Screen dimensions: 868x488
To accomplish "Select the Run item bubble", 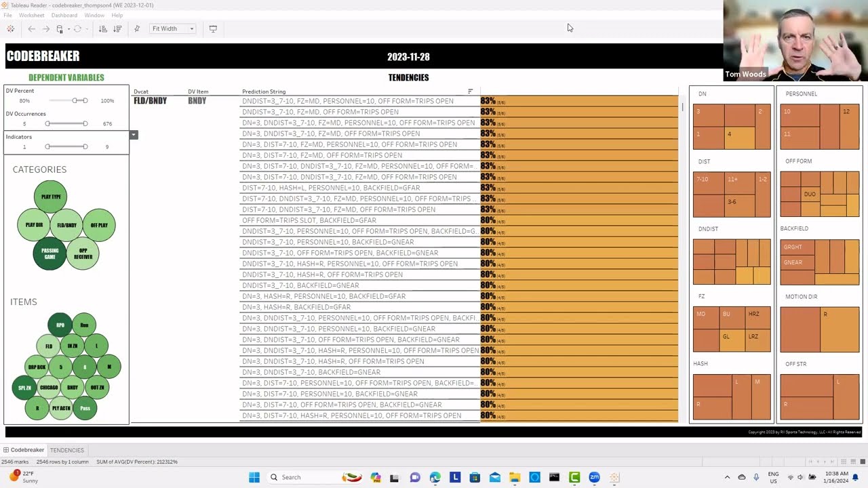I will click(x=84, y=325).
